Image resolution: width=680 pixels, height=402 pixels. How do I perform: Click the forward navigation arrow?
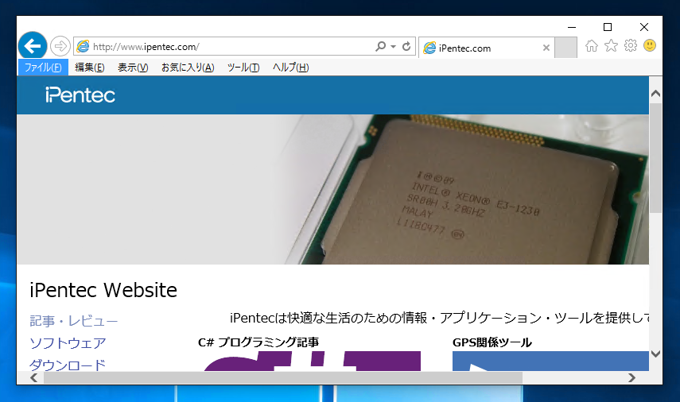point(60,46)
